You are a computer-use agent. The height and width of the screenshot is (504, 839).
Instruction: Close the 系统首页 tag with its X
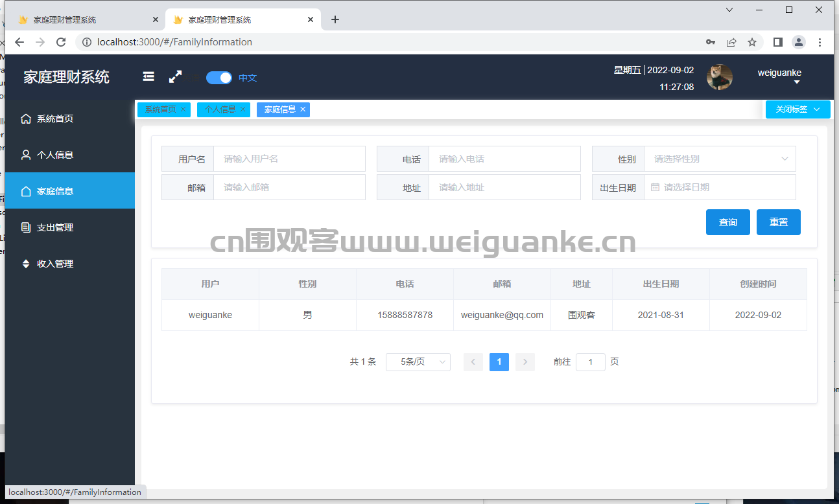pyautogui.click(x=183, y=109)
